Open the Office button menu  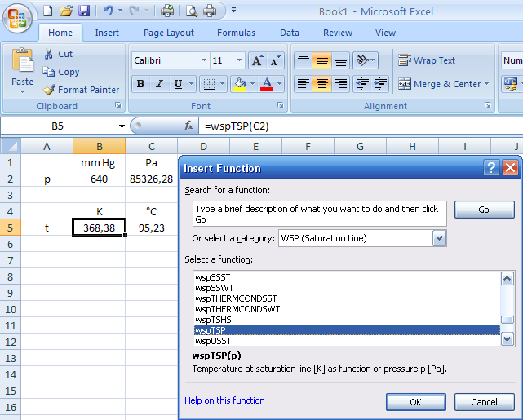click(x=17, y=18)
